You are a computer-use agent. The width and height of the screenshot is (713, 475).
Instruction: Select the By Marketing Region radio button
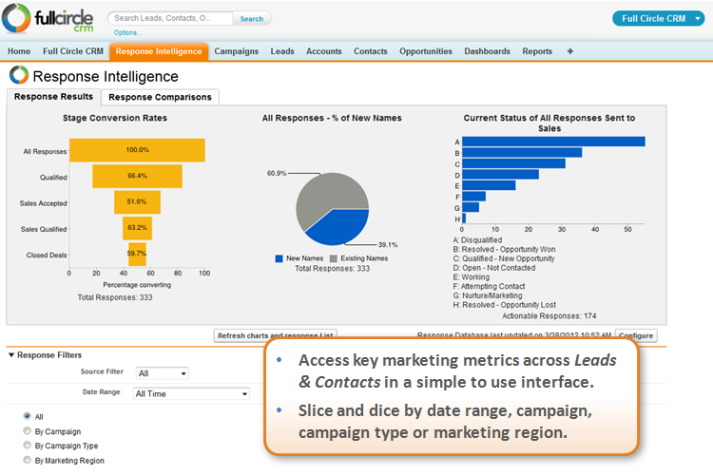click(27, 460)
